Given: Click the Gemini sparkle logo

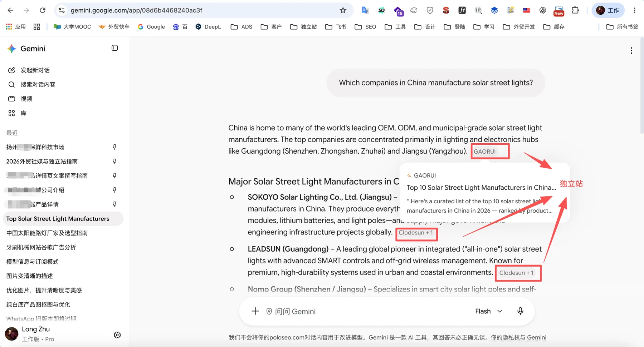Looking at the screenshot, I should (12, 49).
